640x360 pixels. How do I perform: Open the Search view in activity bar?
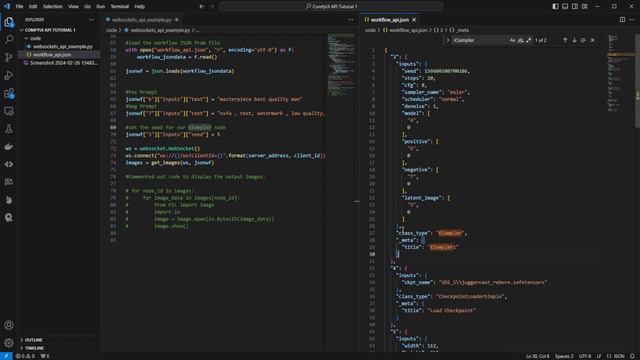(9, 40)
